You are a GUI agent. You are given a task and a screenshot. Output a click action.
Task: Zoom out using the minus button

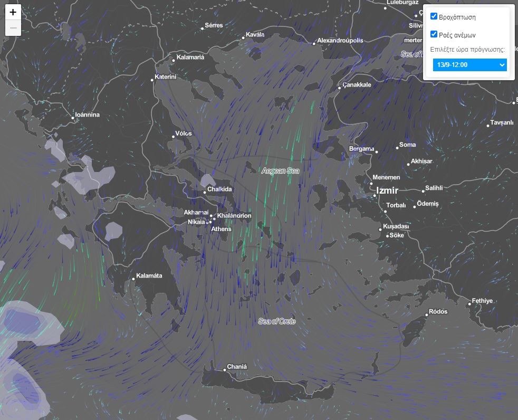[x=13, y=28]
